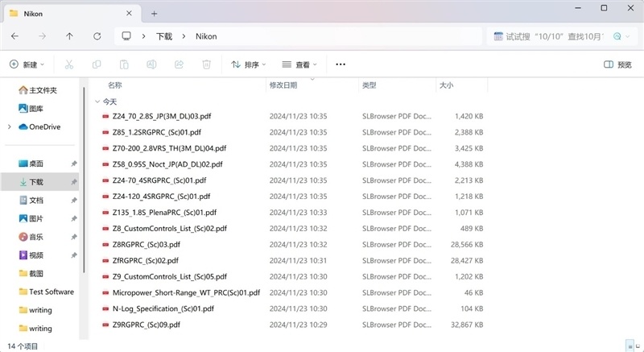Open the 排序 (Sort) dropdown menu
The height and width of the screenshot is (352, 644).
coord(250,64)
